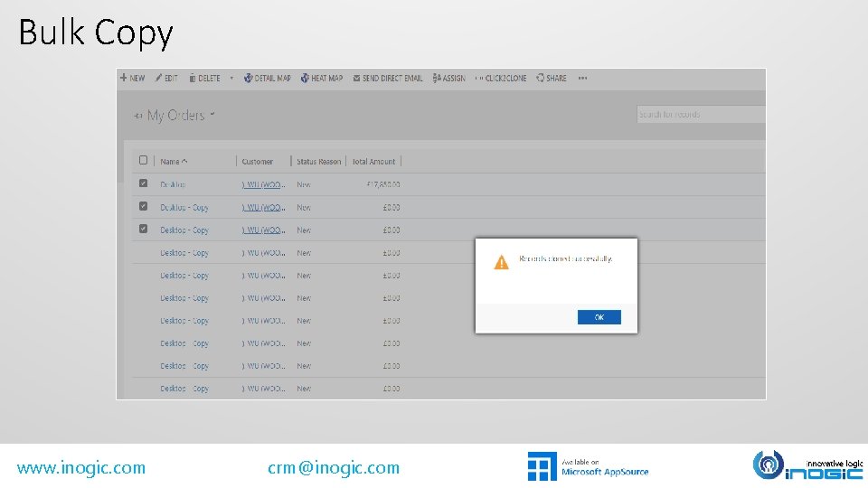
Task: Open the more commands ellipsis menu
Action: [582, 78]
